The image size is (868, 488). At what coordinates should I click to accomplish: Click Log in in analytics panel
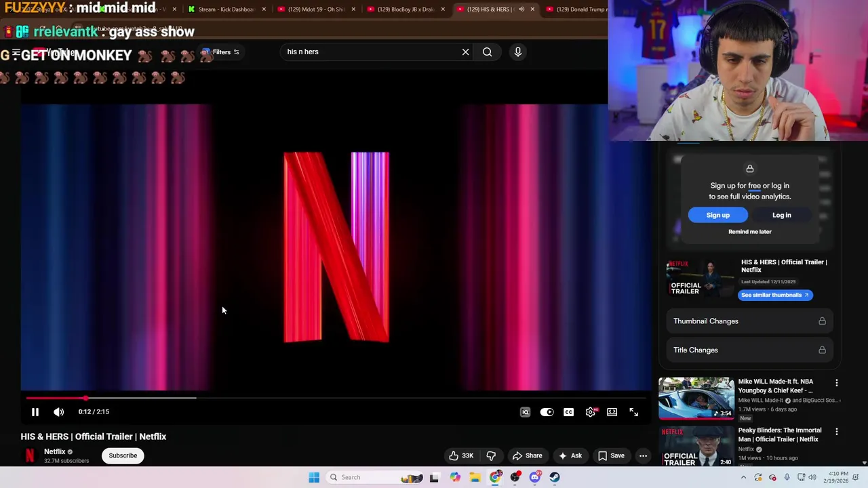coord(781,215)
